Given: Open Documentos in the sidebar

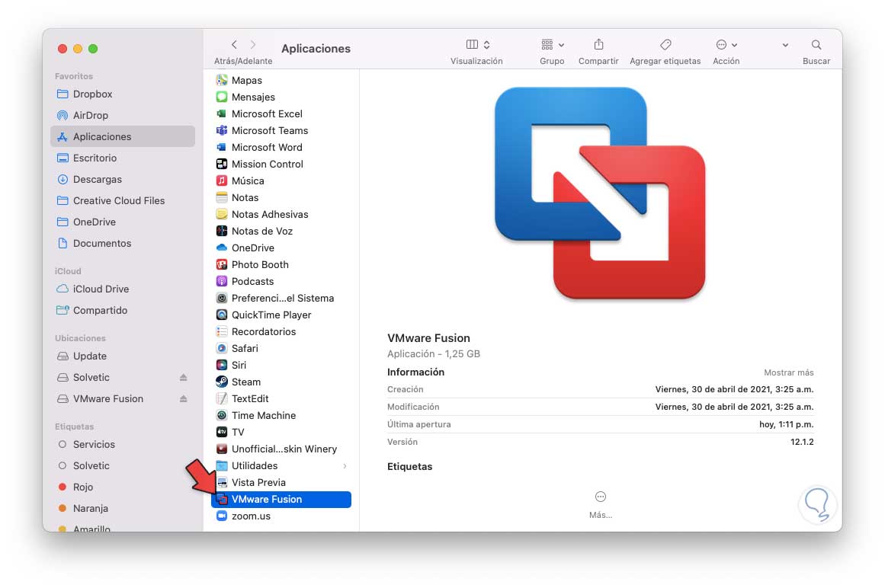Looking at the screenshot, I should (123, 244).
